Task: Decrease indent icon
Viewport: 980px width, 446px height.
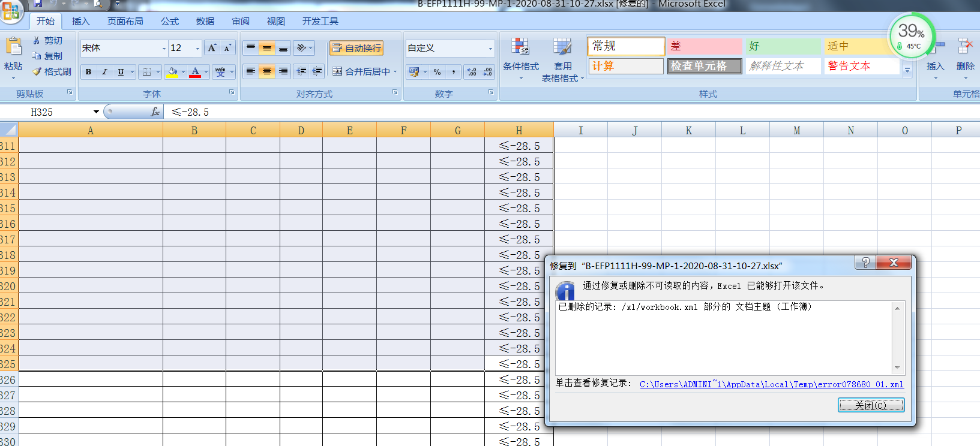Action: point(301,71)
